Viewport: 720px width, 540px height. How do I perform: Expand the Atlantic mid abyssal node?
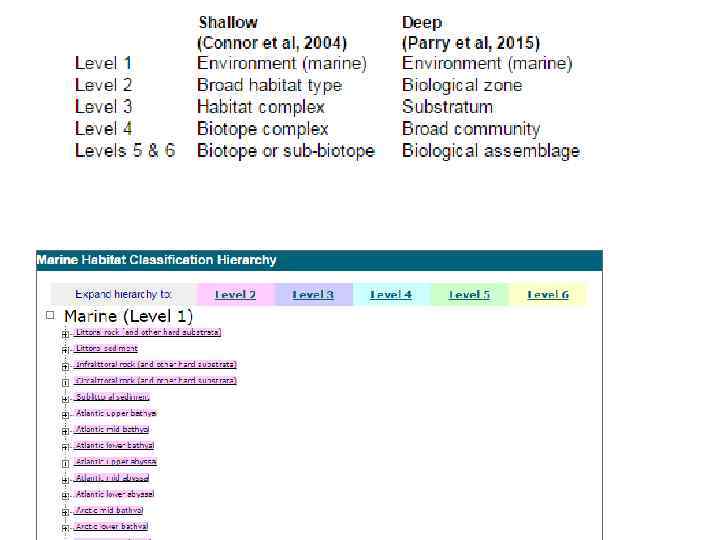[65, 480]
